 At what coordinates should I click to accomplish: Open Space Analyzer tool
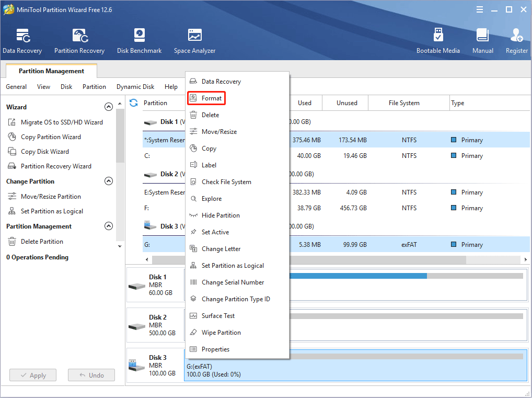click(195, 41)
